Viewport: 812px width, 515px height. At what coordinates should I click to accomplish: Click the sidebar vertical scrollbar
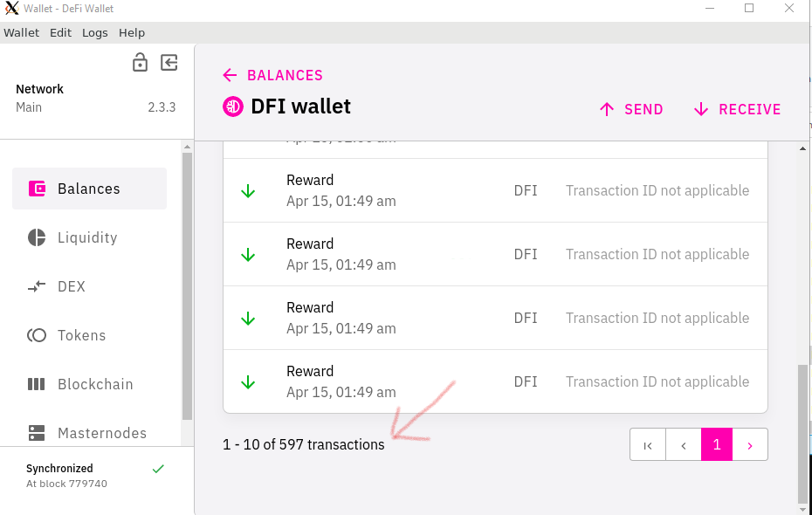[187, 285]
